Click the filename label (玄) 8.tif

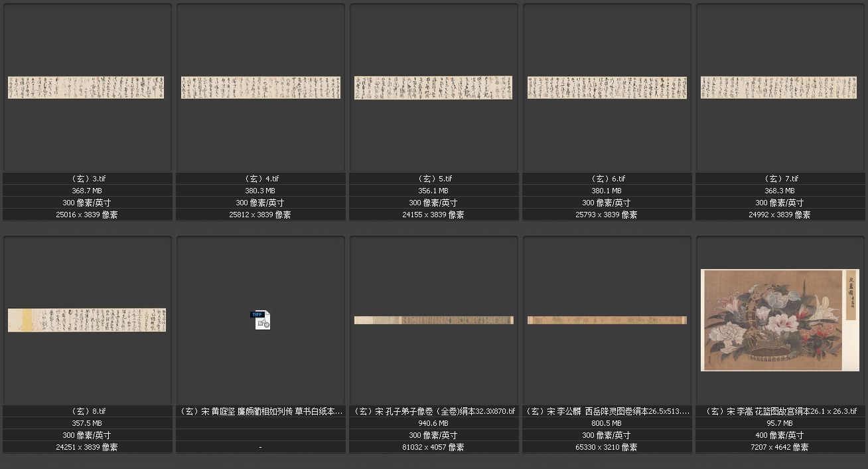click(88, 411)
